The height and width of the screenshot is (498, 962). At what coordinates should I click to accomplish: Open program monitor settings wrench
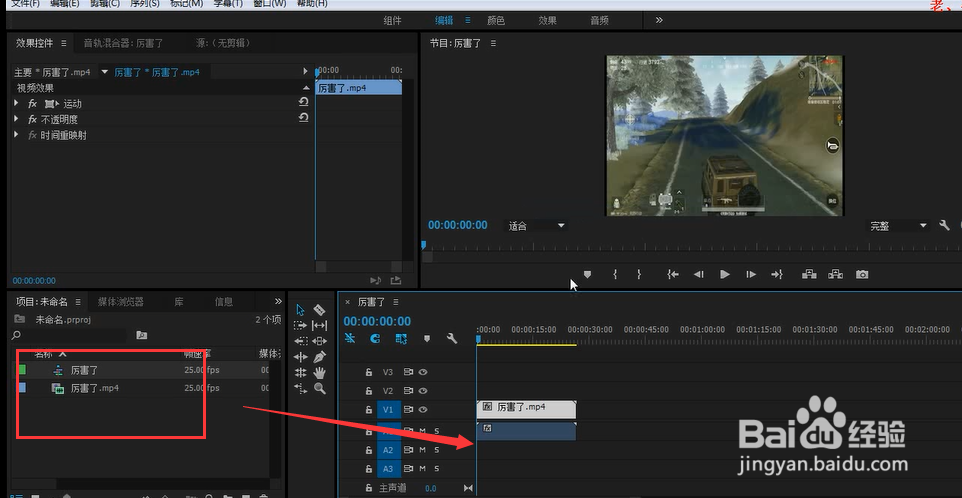(944, 226)
